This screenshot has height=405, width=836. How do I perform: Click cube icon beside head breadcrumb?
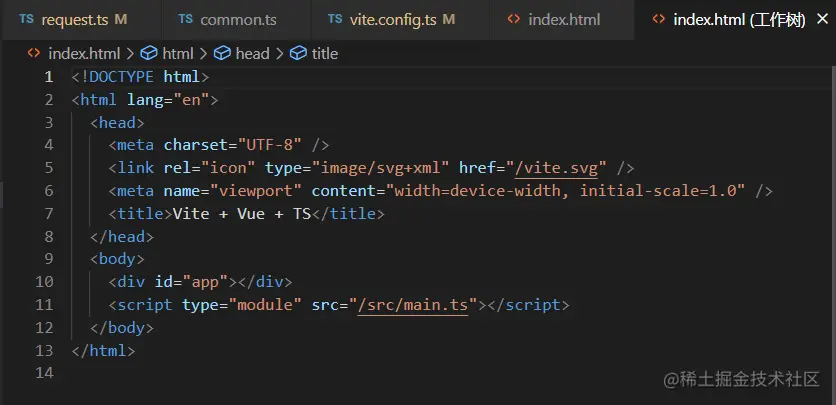pos(222,53)
